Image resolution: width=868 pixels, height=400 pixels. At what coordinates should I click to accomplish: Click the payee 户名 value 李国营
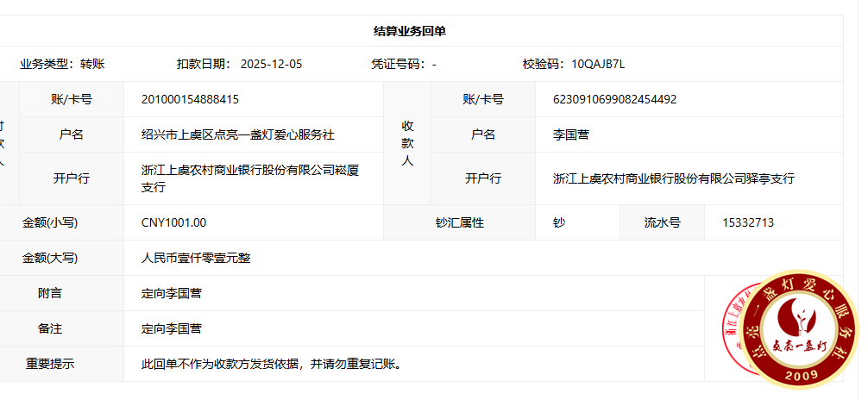tap(571, 134)
